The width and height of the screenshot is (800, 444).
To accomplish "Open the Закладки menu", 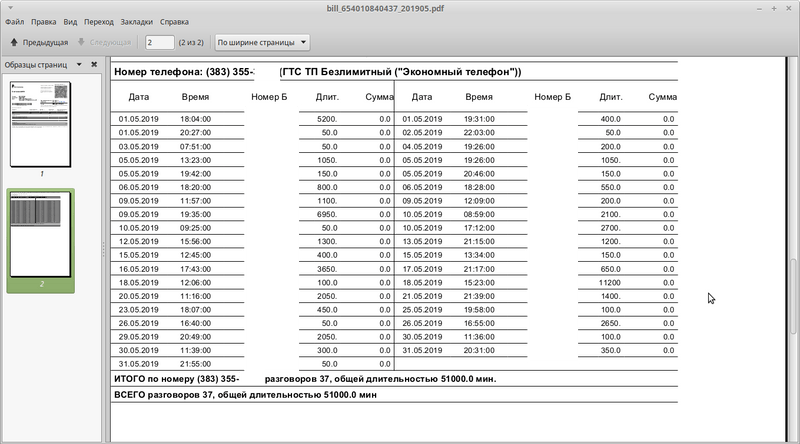I will 136,22.
